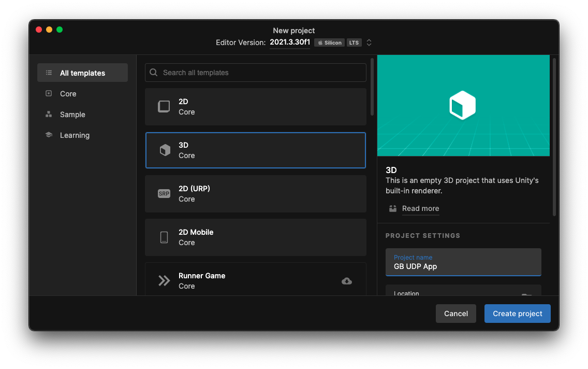Click the Read more package icon
The height and width of the screenshot is (369, 588).
[x=393, y=208]
